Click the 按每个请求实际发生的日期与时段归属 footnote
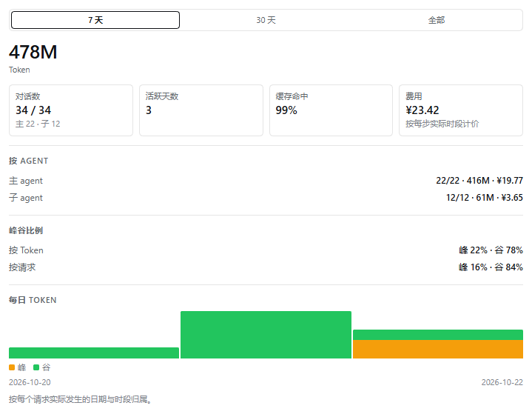Viewport: 532px width, 417px height. tap(80, 399)
